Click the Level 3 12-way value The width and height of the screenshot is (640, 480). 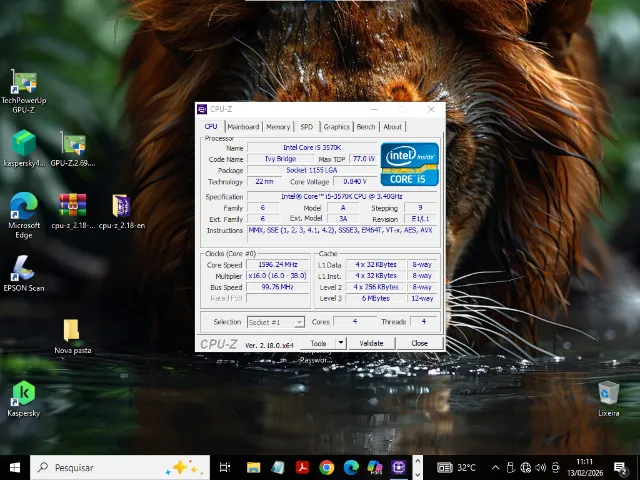pos(422,298)
